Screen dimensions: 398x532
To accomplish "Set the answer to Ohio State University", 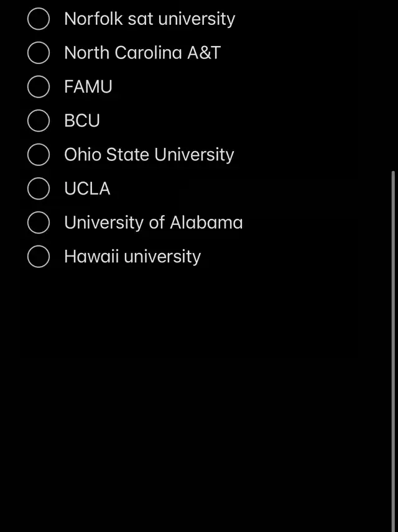I will tap(39, 155).
